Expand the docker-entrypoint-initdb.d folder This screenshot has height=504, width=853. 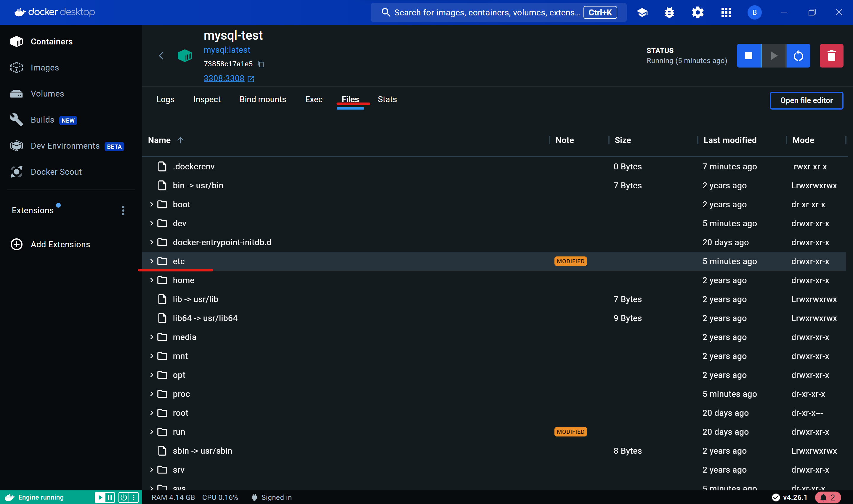point(152,242)
